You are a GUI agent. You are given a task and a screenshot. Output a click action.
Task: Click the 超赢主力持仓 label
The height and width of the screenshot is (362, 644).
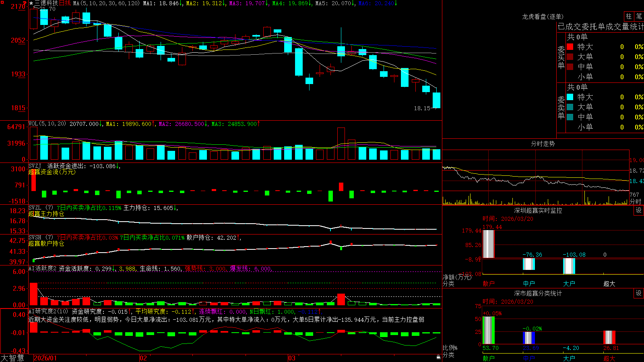pos(46,214)
